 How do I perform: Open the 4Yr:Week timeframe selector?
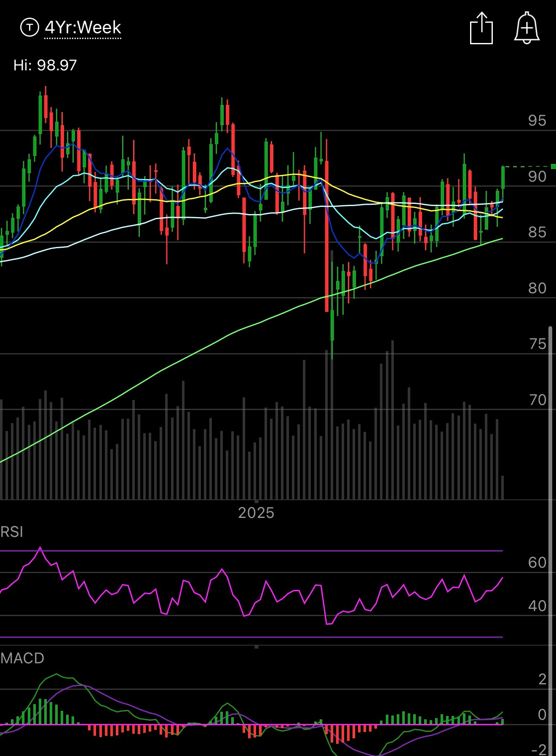tap(83, 28)
